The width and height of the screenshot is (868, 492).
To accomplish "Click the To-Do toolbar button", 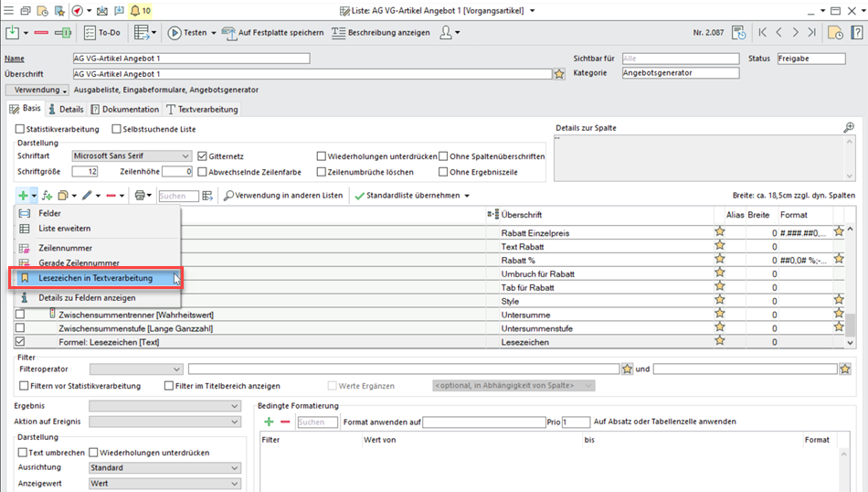I will click(102, 32).
